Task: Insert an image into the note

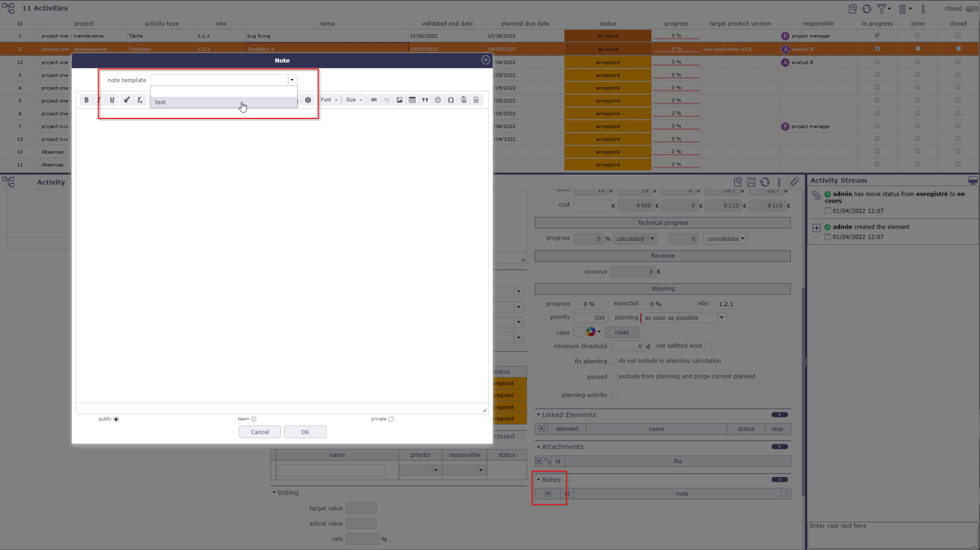Action: click(x=399, y=100)
